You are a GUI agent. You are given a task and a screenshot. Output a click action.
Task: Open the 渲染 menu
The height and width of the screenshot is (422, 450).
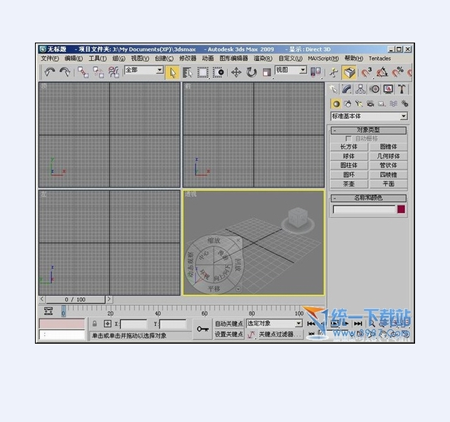point(263,58)
